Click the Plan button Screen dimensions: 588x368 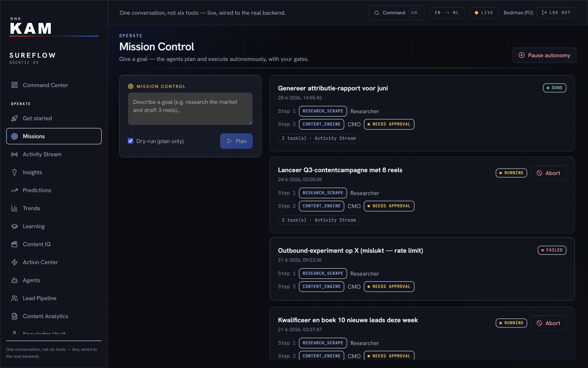click(236, 141)
